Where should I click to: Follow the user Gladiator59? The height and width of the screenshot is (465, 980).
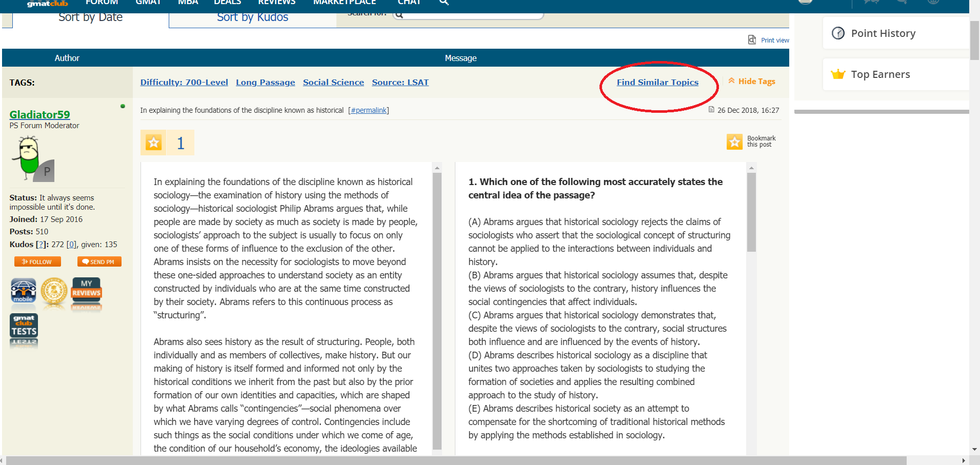pos(37,261)
